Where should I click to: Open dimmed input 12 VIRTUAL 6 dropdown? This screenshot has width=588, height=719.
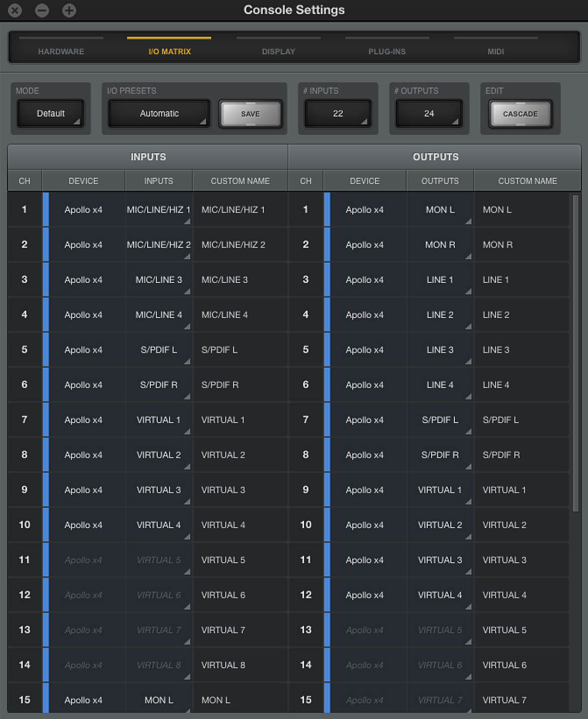click(x=159, y=595)
